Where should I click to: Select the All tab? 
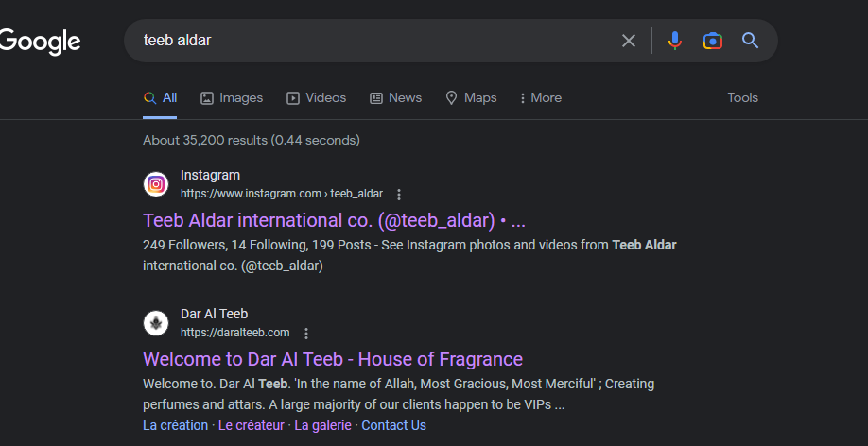tap(160, 98)
